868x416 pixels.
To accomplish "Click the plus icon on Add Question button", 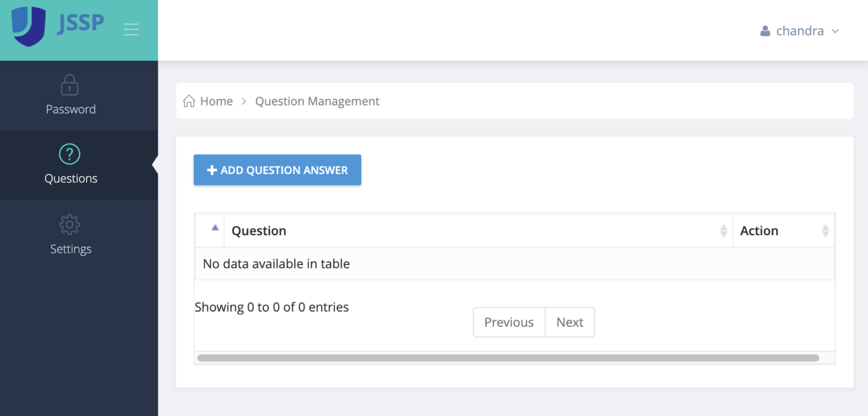I will (212, 170).
